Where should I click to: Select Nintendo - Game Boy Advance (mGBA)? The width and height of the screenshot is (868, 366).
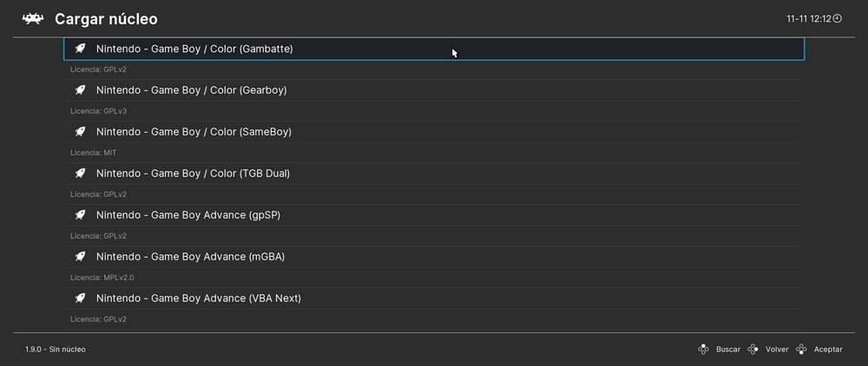[434, 257]
